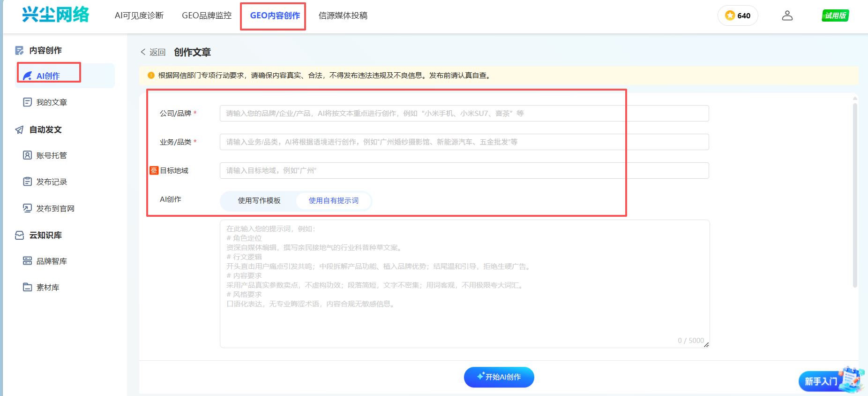Switch to GEO内容创作 tab
Screen dimensions: 868x396
pos(275,15)
